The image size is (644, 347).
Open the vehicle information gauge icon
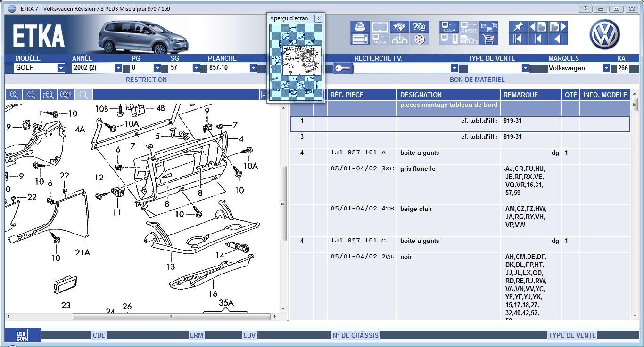pyautogui.click(x=400, y=39)
